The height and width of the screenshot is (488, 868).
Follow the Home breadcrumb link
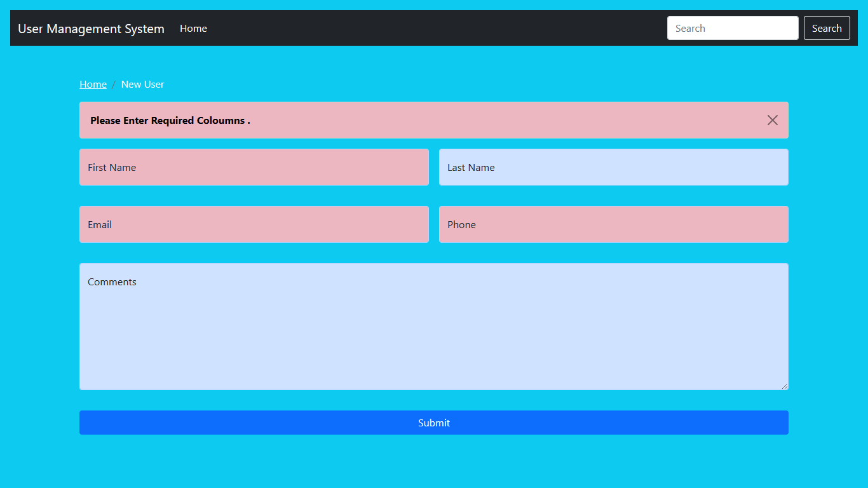pos(93,85)
